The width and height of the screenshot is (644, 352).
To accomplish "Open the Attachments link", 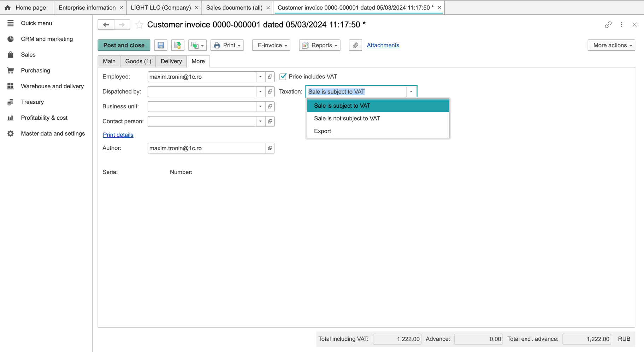I will point(383,45).
